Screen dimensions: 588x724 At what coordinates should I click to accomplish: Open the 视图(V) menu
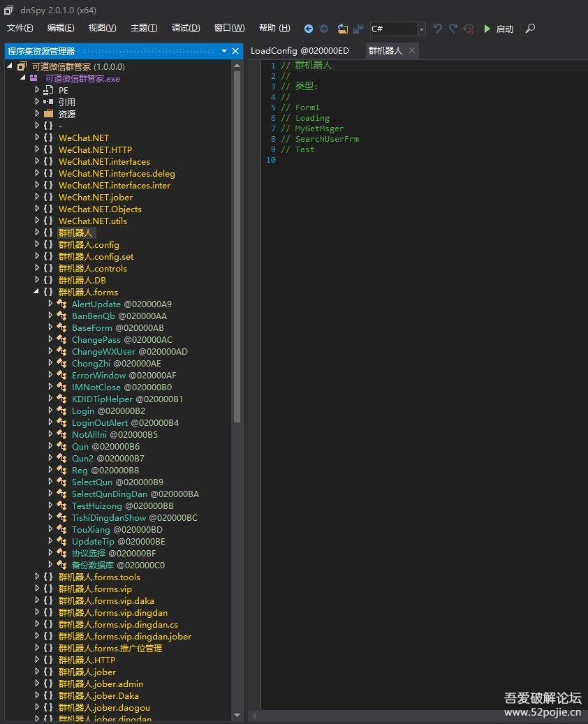(x=102, y=28)
